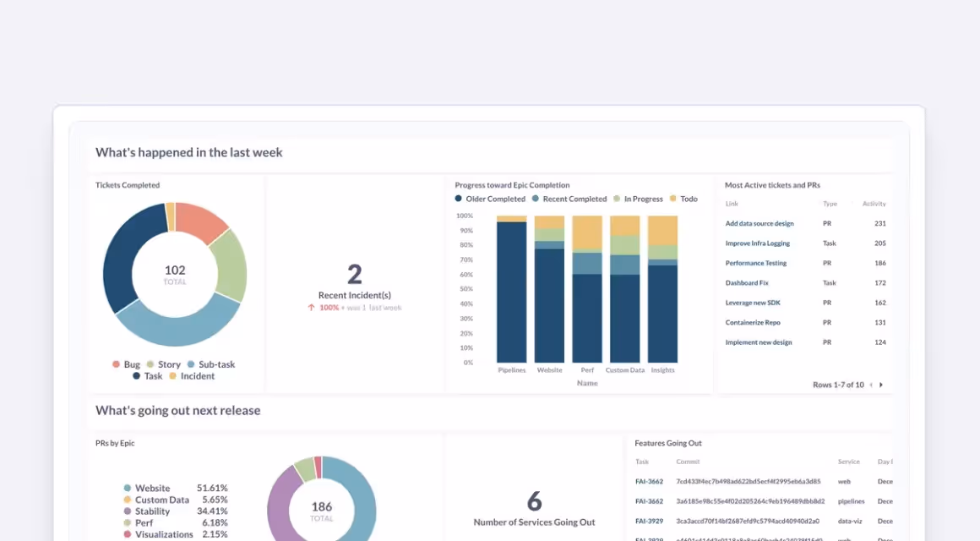Select the Custom Data bar in Epic chart
The width and height of the screenshot is (980, 541).
point(625,289)
